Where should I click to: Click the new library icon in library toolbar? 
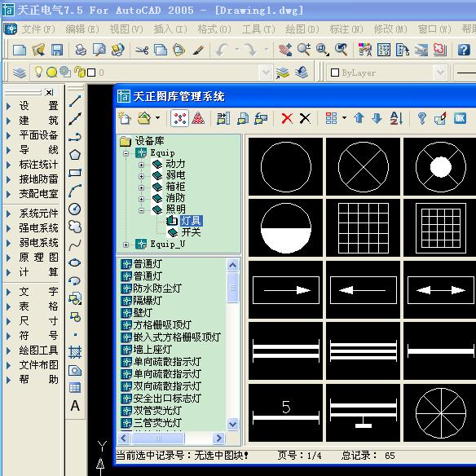coord(124,118)
